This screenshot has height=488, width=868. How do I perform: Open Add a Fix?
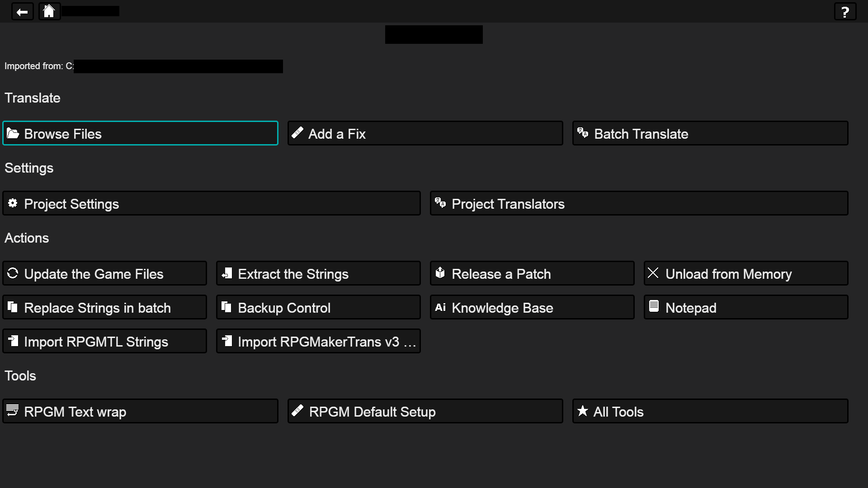pyautogui.click(x=425, y=133)
